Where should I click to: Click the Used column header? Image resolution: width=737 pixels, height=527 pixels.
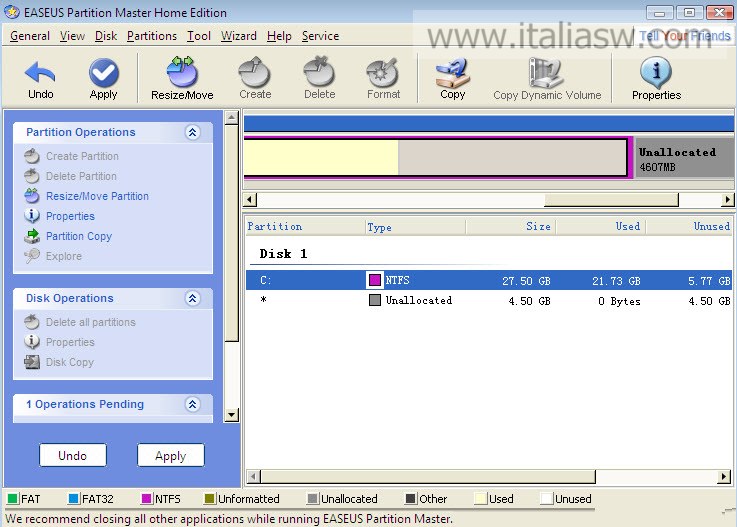(x=601, y=227)
